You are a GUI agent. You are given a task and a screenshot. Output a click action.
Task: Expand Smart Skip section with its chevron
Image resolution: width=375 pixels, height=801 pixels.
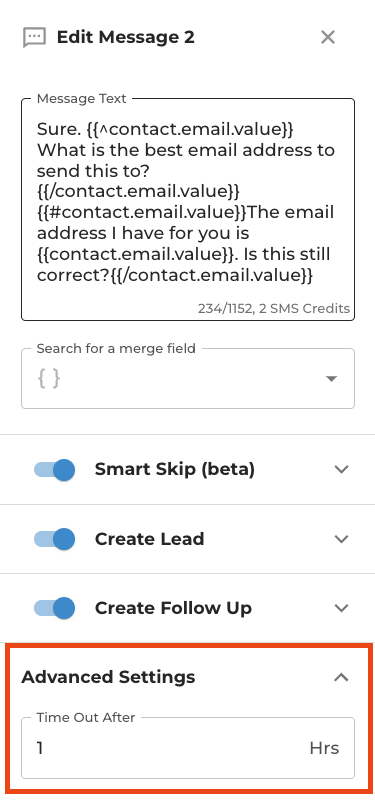click(x=341, y=469)
